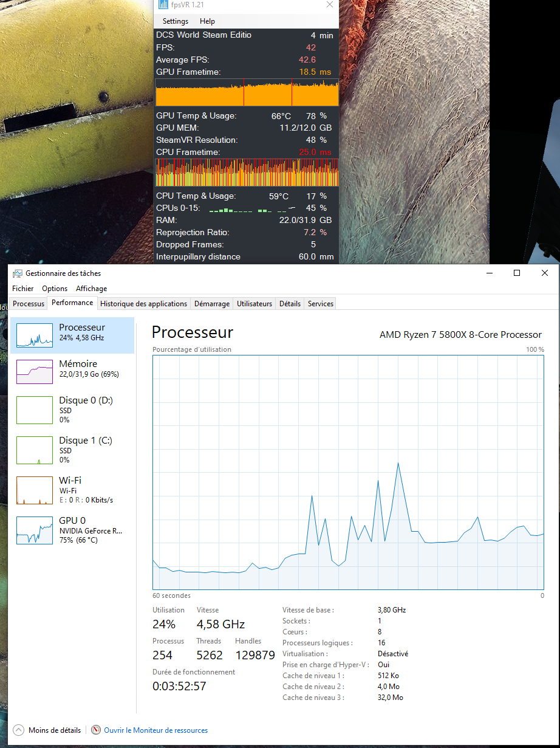The image size is (560, 748).
Task: Open the Help menu in fpsVR
Action: coord(207,21)
